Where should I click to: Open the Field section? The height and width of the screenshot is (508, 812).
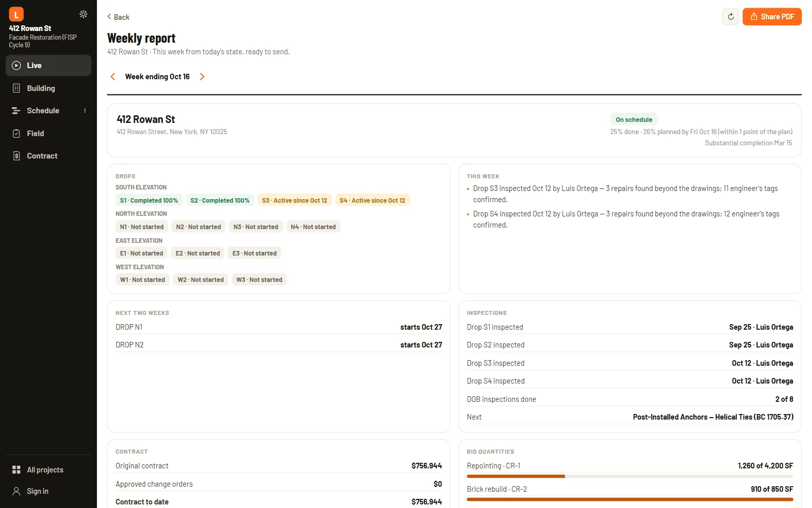coord(49,134)
